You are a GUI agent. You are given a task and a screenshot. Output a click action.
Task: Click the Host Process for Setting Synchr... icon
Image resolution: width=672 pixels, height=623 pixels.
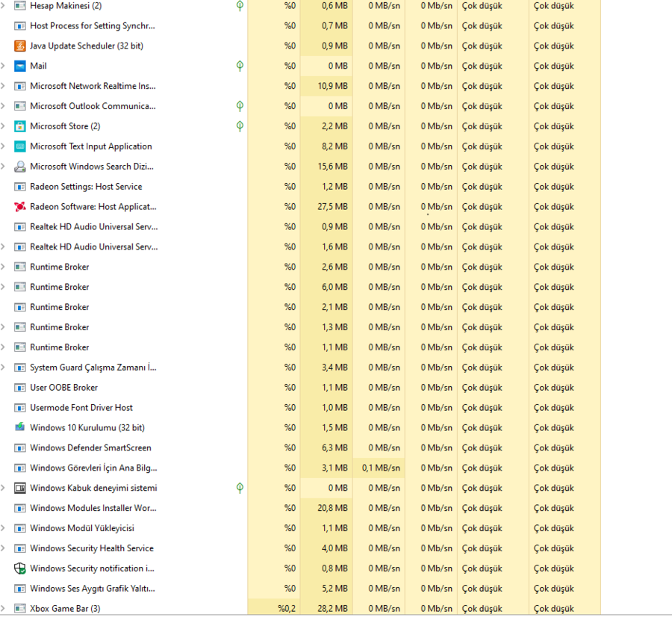(x=19, y=25)
